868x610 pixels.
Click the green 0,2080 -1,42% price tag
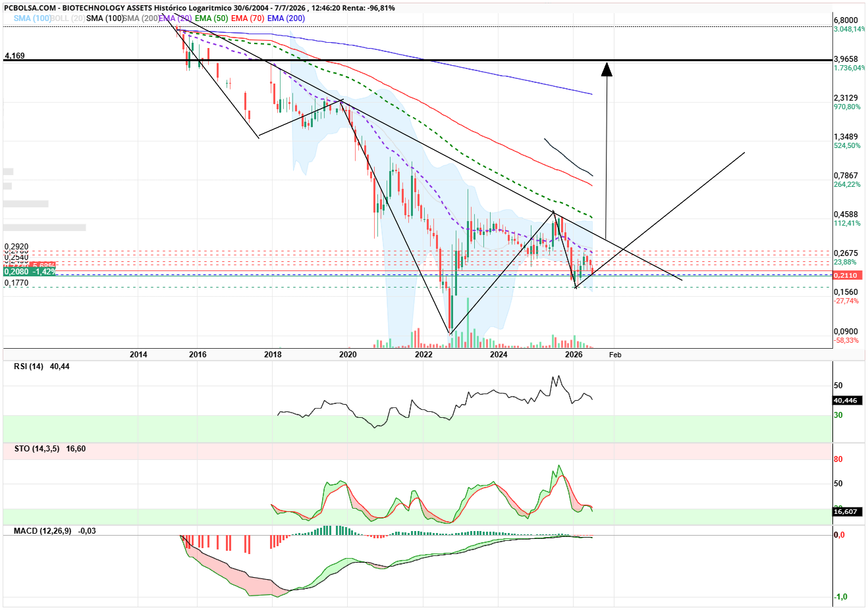(30, 272)
